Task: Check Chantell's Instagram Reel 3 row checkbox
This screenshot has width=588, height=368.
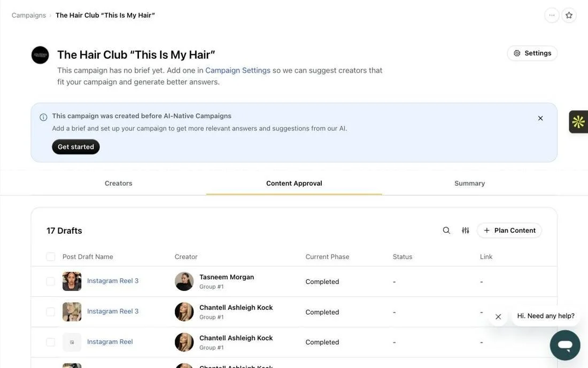Action: (51, 312)
